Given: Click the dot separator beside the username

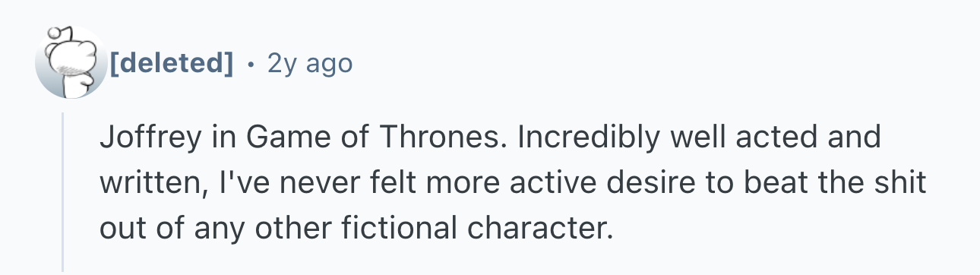Looking at the screenshot, I should (x=251, y=63).
